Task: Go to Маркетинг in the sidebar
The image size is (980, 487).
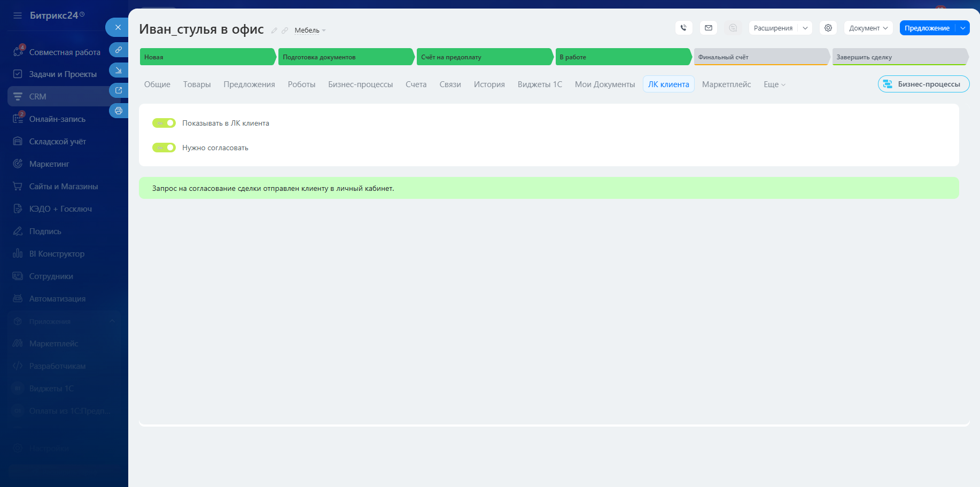Action: [49, 164]
